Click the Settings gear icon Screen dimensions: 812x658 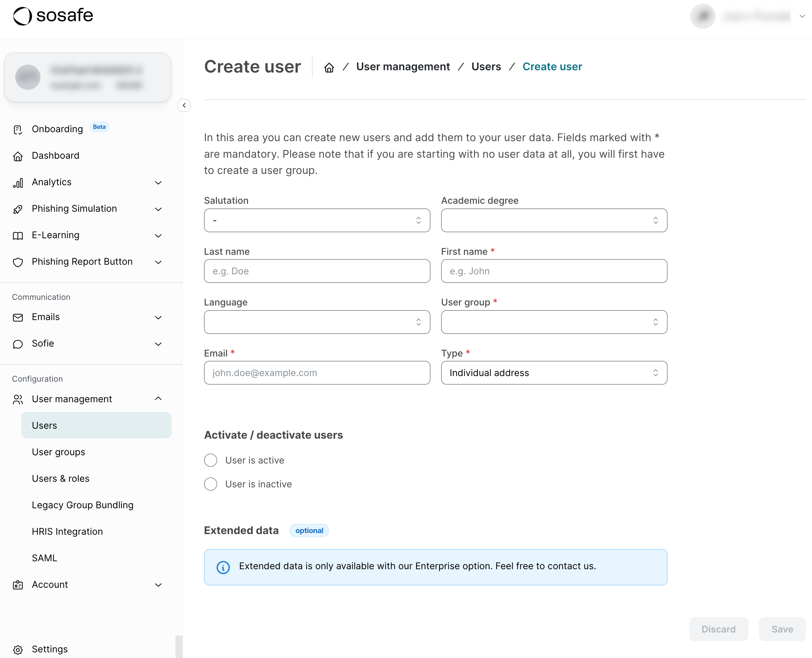click(x=18, y=650)
